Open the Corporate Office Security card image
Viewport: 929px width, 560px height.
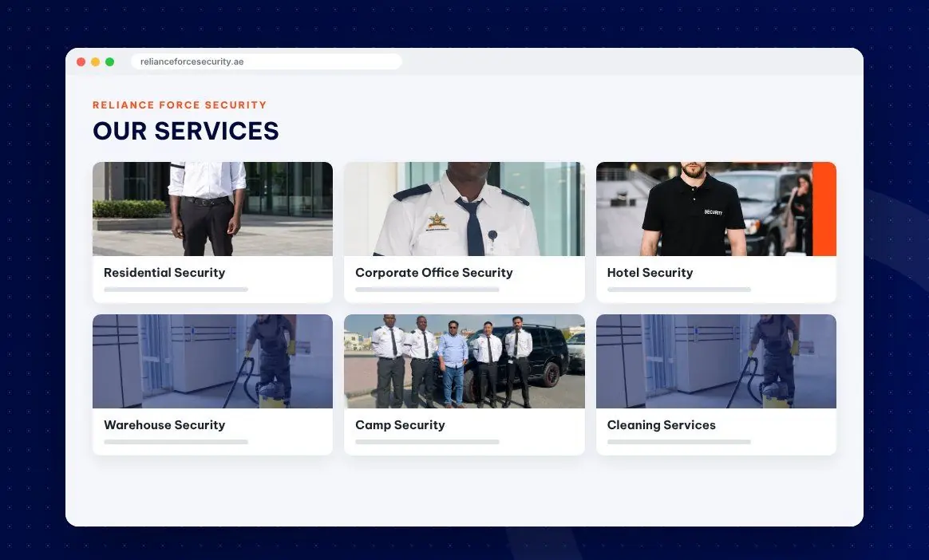pyautogui.click(x=464, y=209)
